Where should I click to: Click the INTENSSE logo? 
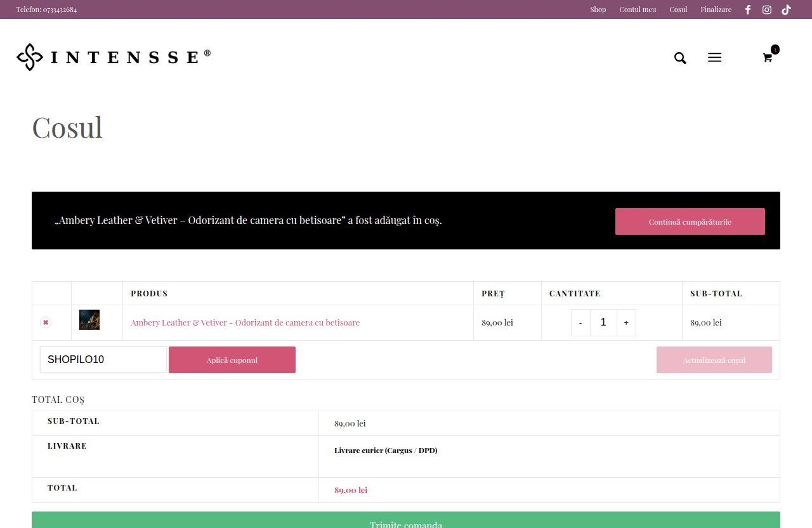click(x=114, y=57)
